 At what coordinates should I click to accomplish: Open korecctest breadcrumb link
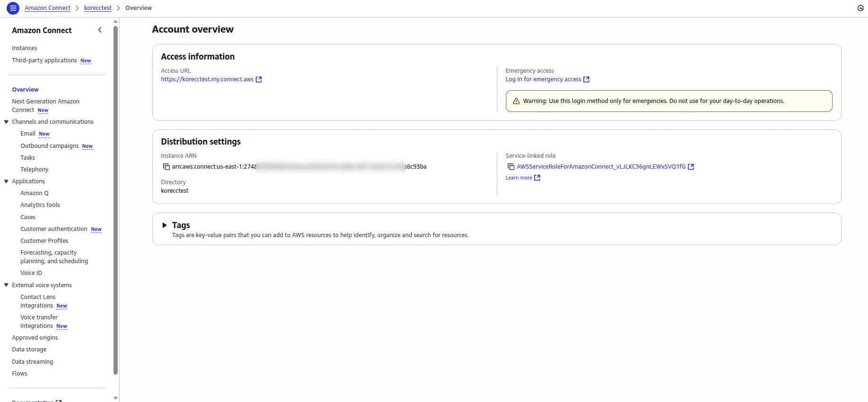pos(98,8)
